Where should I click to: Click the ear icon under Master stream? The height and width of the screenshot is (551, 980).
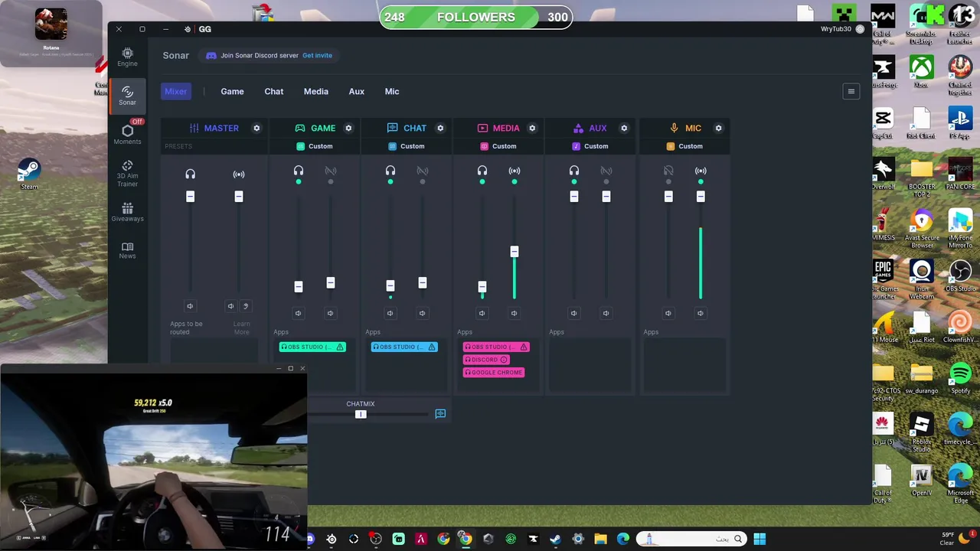coord(246,306)
